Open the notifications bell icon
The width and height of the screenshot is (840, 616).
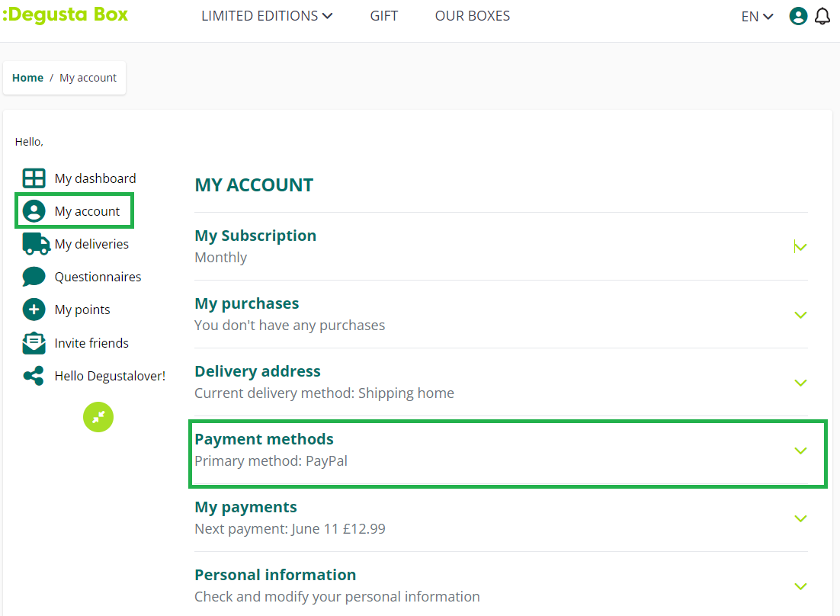pos(822,16)
